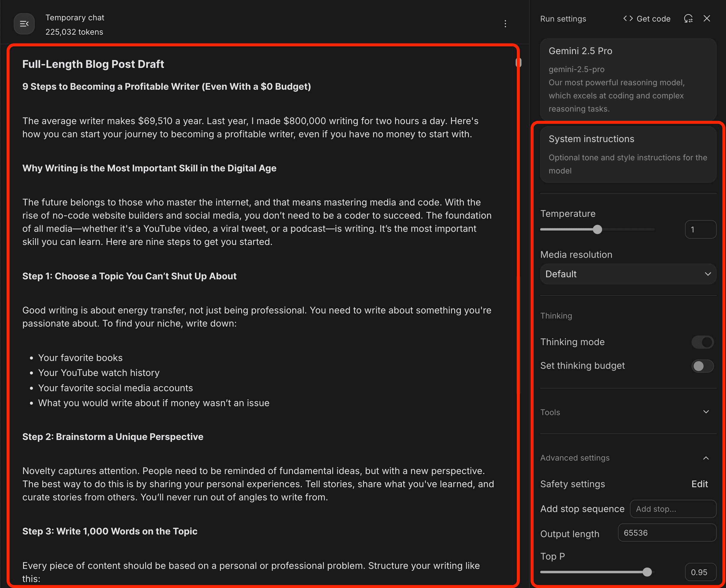The height and width of the screenshot is (588, 726).
Task: Collapse Advanced settings section
Action: pos(706,458)
